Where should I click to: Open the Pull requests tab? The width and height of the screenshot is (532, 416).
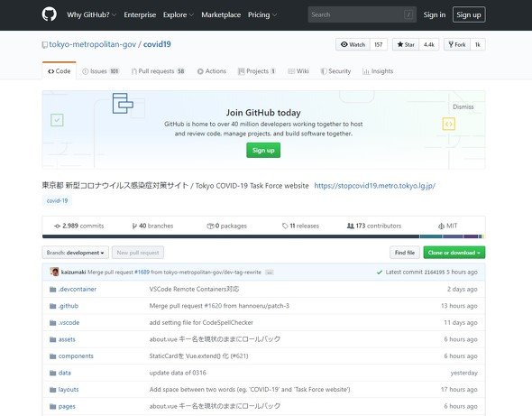click(x=158, y=71)
